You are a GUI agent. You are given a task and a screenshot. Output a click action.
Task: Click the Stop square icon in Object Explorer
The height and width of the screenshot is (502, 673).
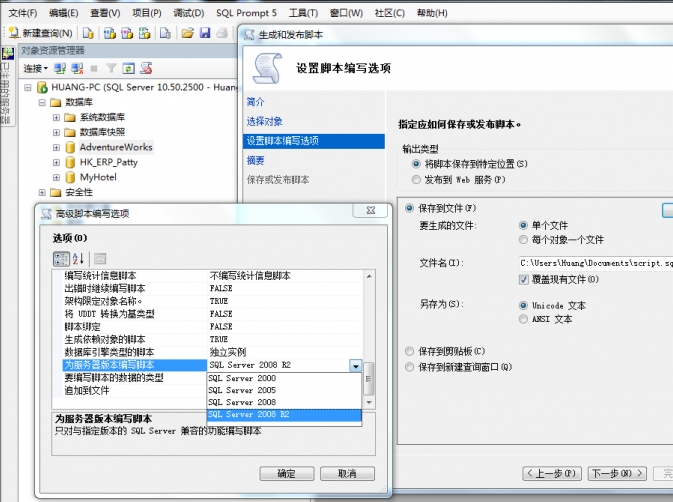(94, 68)
